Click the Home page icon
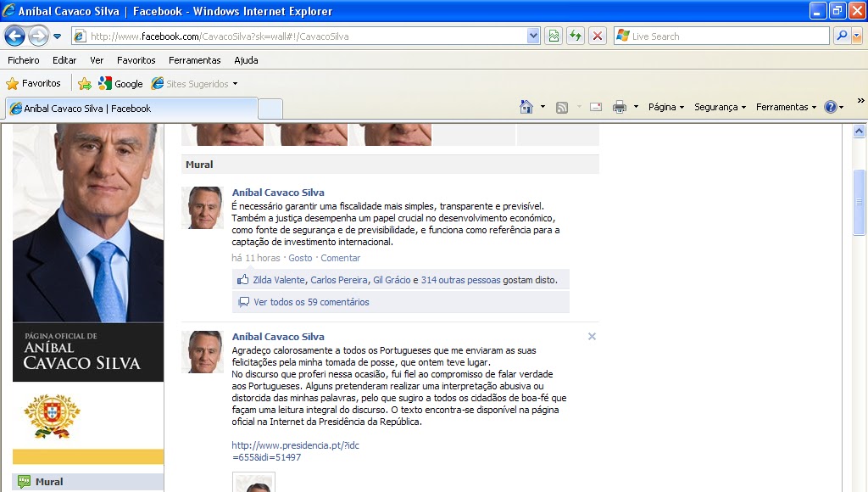868x492 pixels. pyautogui.click(x=526, y=107)
